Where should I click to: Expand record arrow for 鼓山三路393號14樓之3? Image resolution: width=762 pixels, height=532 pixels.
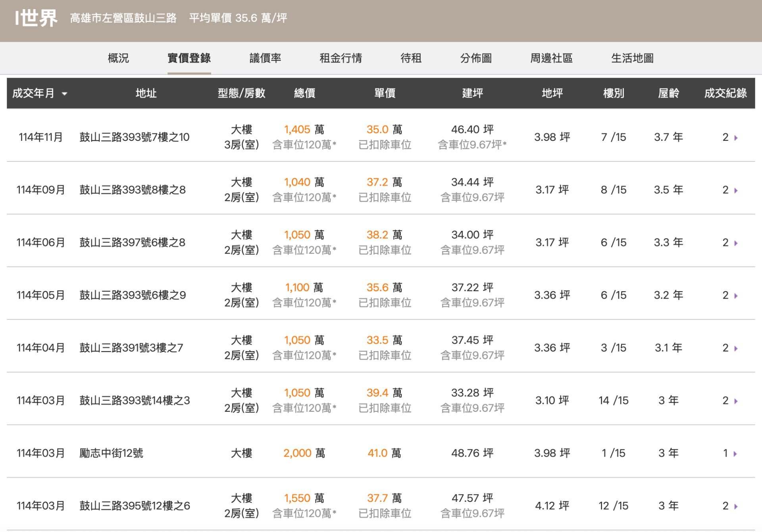click(736, 401)
